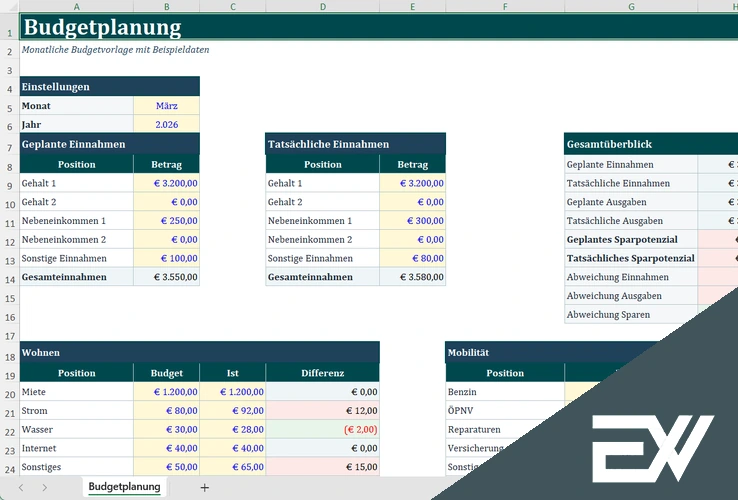Click Strom actual value € 92,00
Viewport: 738px width, 500px height.
coord(233,411)
